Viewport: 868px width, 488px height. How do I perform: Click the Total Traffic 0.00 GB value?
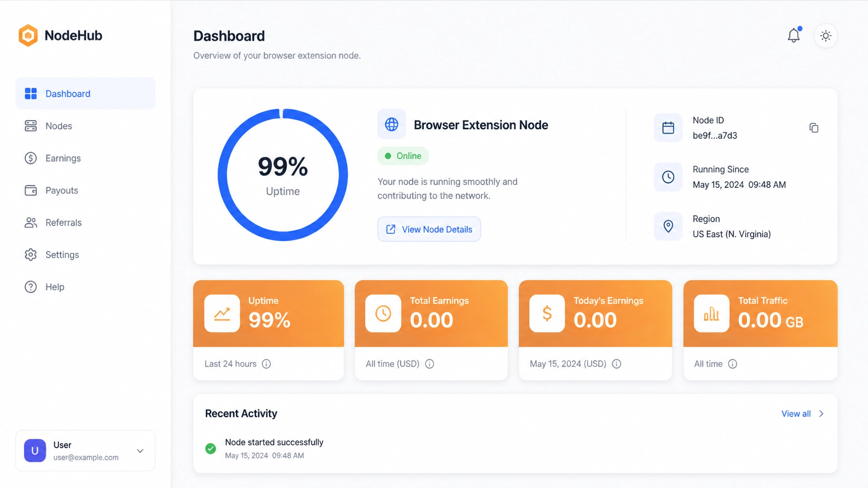pyautogui.click(x=771, y=320)
